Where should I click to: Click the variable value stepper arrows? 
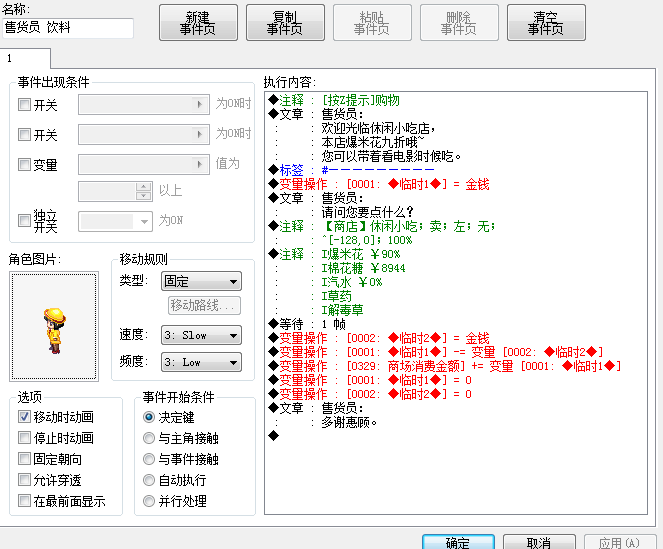(144, 191)
